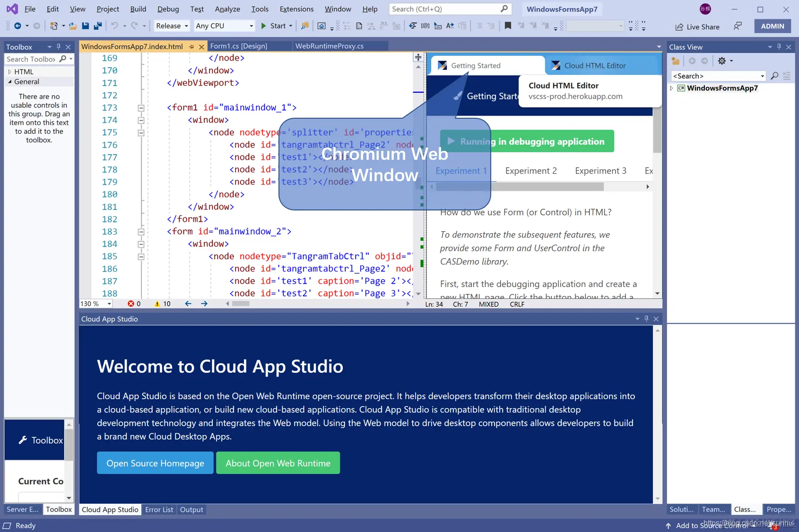Click the Save All toolbar icon
The image size is (799, 532).
[98, 26]
